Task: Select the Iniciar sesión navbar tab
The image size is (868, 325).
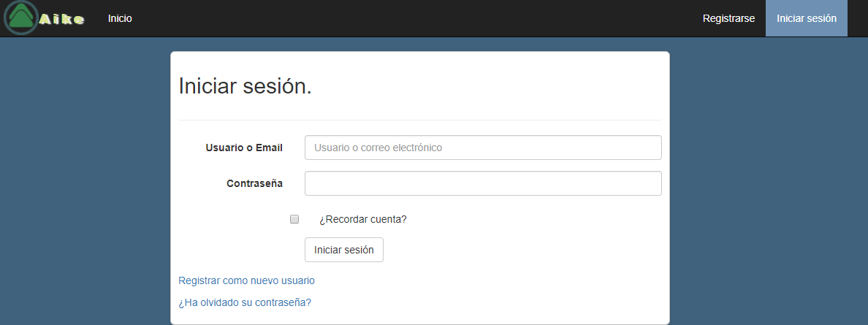Action: point(806,18)
